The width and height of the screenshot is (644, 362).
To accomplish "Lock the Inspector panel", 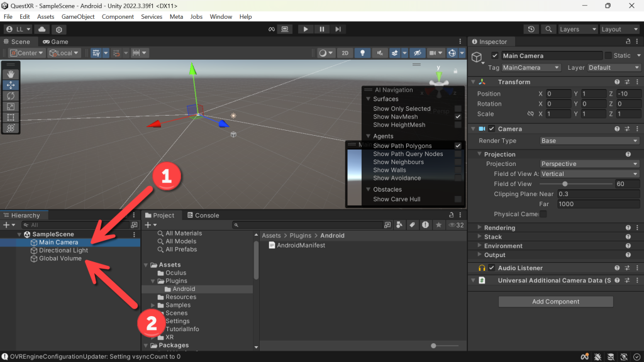I will pos(628,41).
